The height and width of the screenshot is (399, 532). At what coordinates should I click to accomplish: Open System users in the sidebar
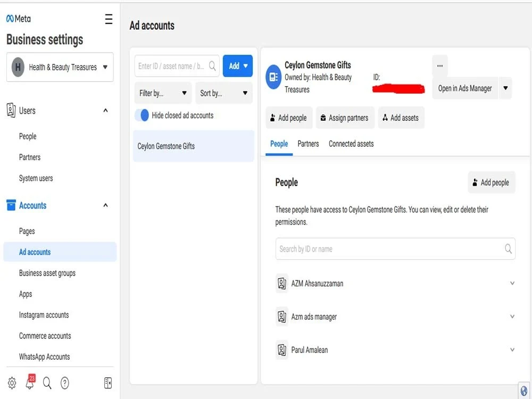click(36, 178)
